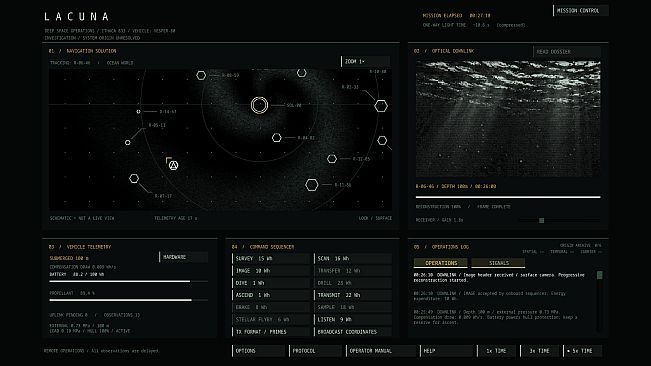Set time speed to 1x TIME
Screen dimensions: 651x366
tap(497, 351)
